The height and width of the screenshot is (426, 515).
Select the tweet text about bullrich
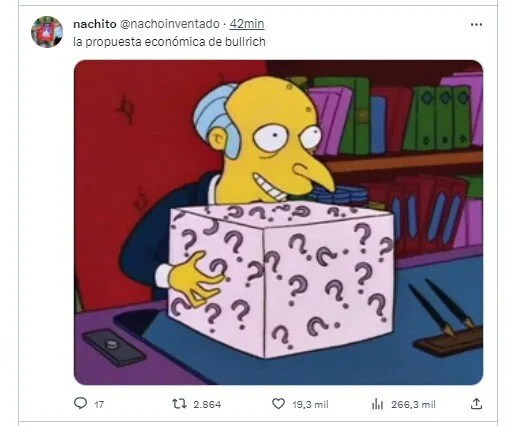pyautogui.click(x=169, y=42)
